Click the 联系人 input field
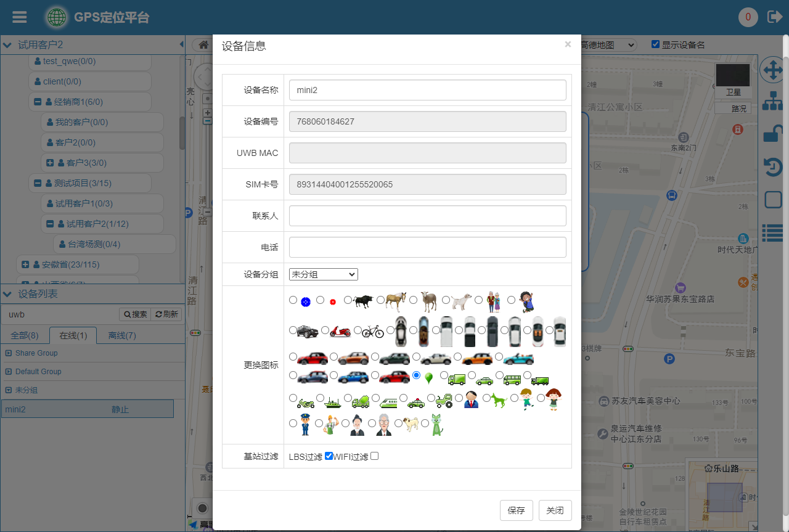The width and height of the screenshot is (789, 532). [427, 216]
